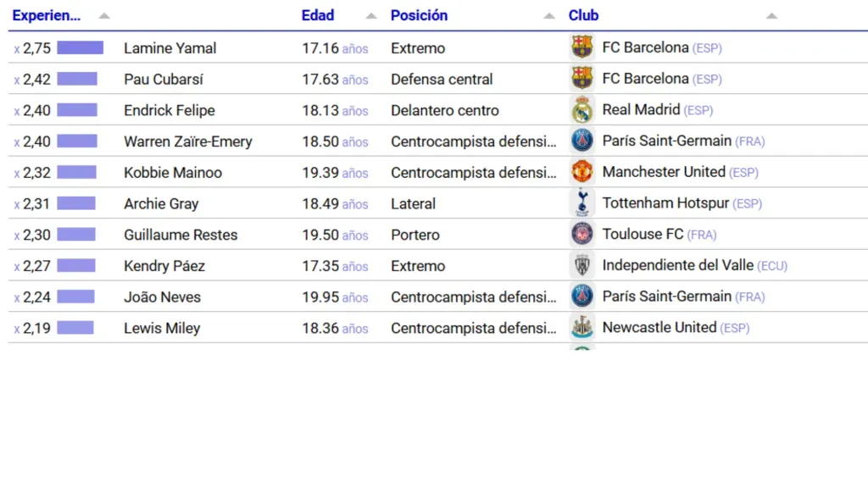Click the FC Barcelona crest beside Lamine Yamal

(x=582, y=47)
